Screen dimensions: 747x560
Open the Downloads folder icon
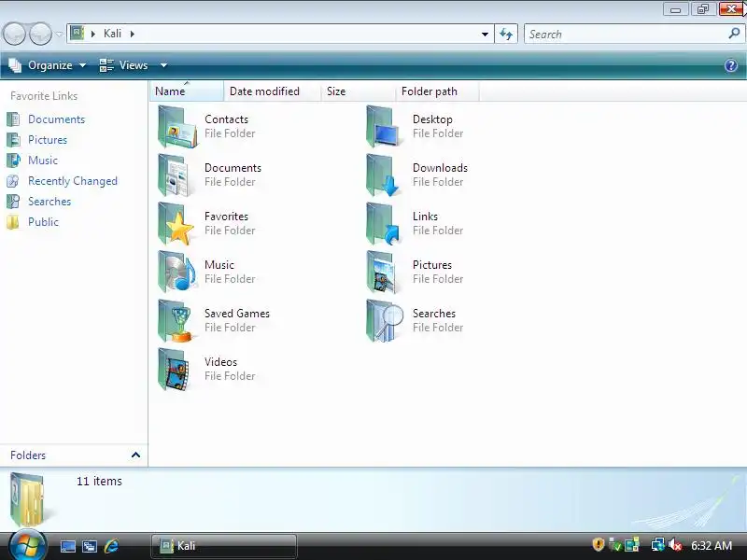coord(384,175)
